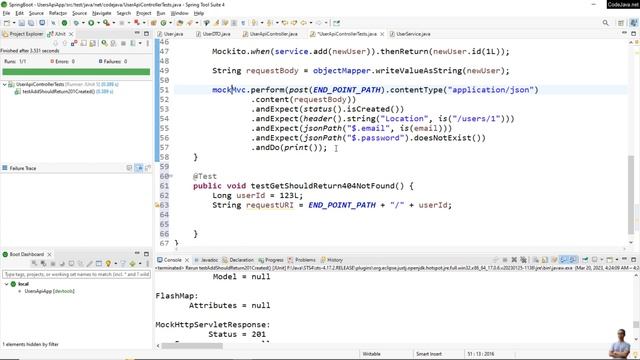Click Smart Insert in status bar
The image size is (640, 360).
(x=429, y=354)
